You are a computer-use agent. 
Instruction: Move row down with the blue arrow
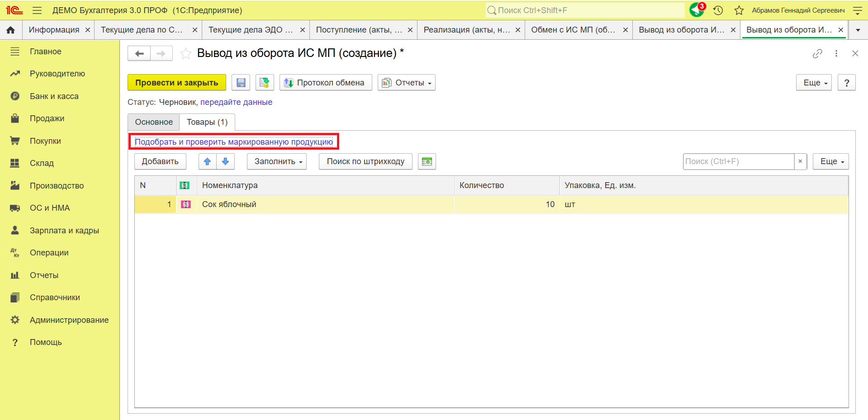pyautogui.click(x=225, y=161)
